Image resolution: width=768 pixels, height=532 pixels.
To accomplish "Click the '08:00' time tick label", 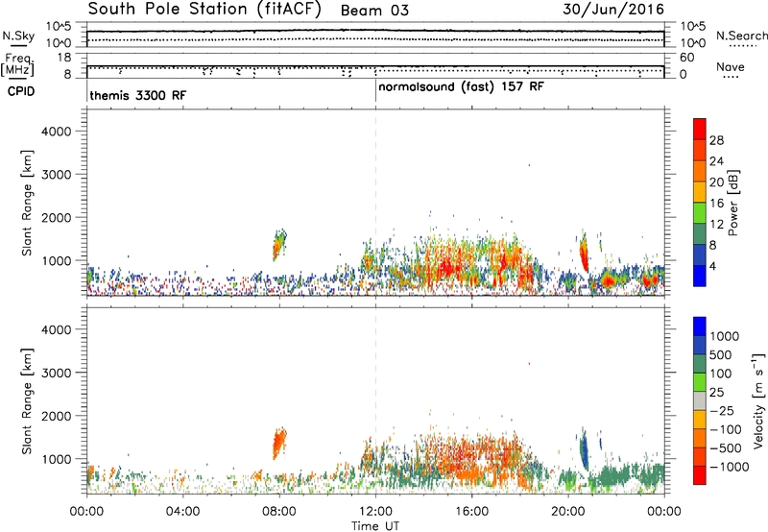I will click(x=279, y=511).
